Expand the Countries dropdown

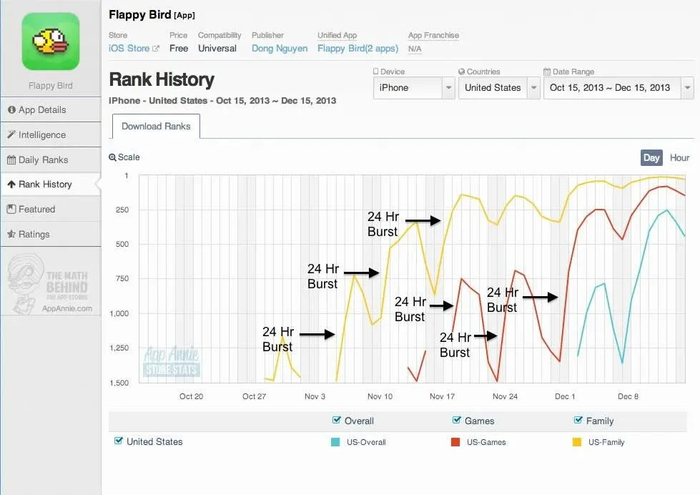pyautogui.click(x=498, y=88)
